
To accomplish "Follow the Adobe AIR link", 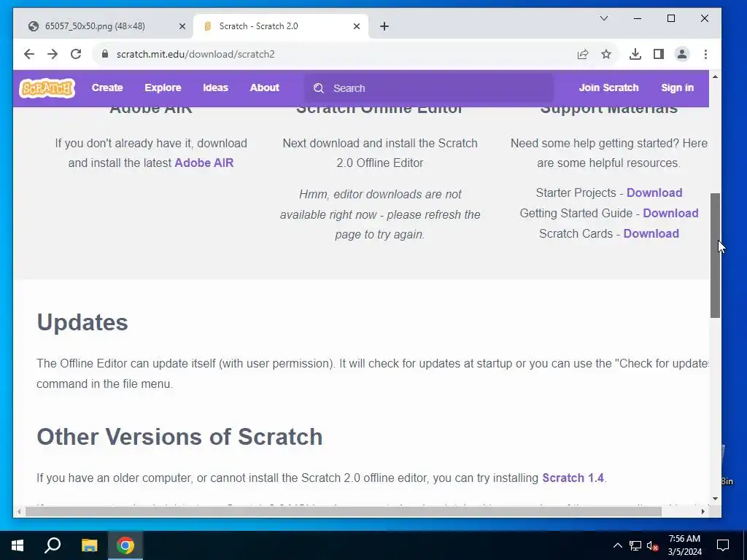I will 204,163.
